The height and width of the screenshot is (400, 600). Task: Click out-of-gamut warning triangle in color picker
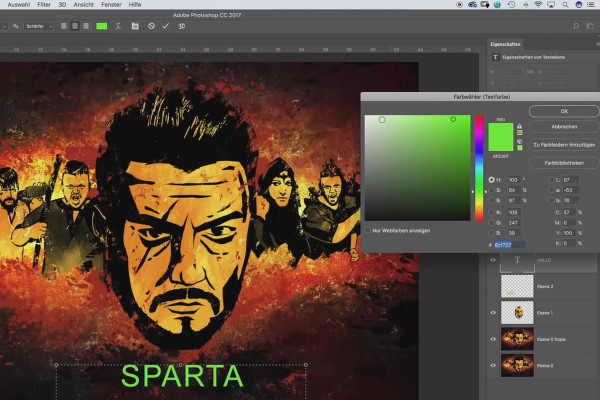519,126
